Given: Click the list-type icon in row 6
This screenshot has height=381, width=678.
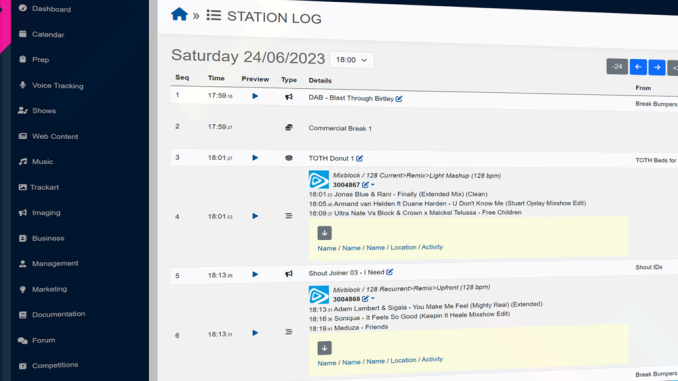Looking at the screenshot, I should (288, 332).
